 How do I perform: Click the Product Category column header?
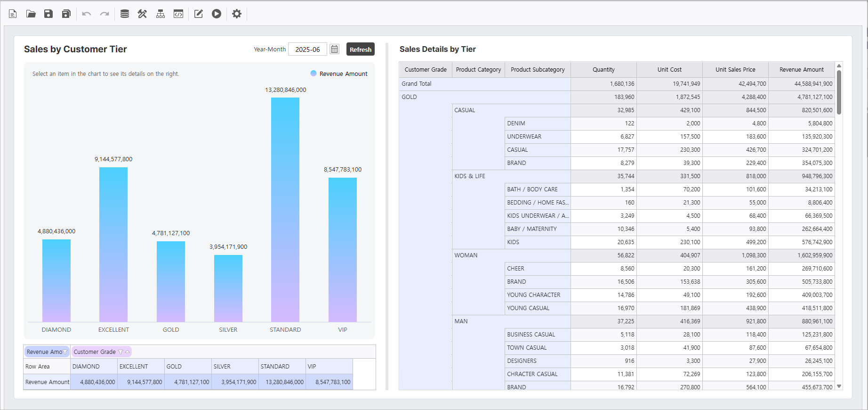tap(478, 69)
